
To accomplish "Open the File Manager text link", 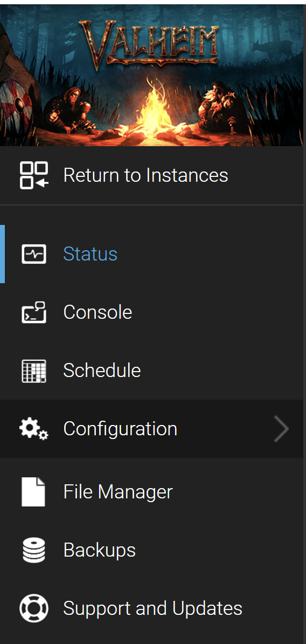I will pos(118,491).
